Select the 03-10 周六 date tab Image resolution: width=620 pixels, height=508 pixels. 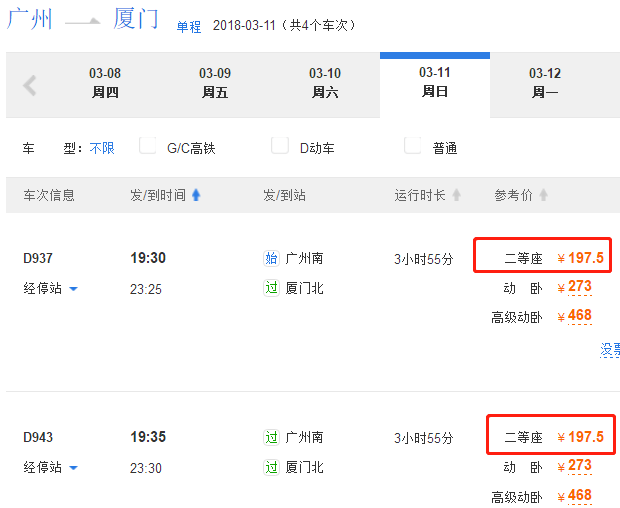325,83
